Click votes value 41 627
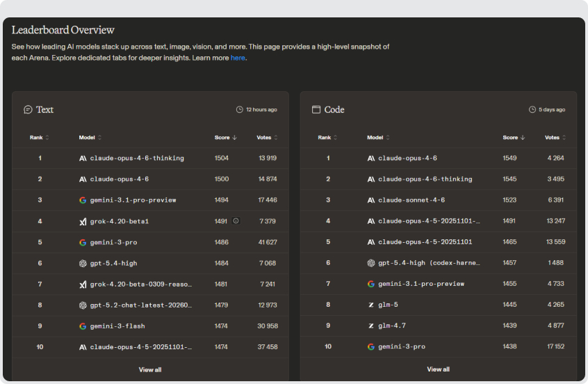The height and width of the screenshot is (384, 588). pos(268,243)
